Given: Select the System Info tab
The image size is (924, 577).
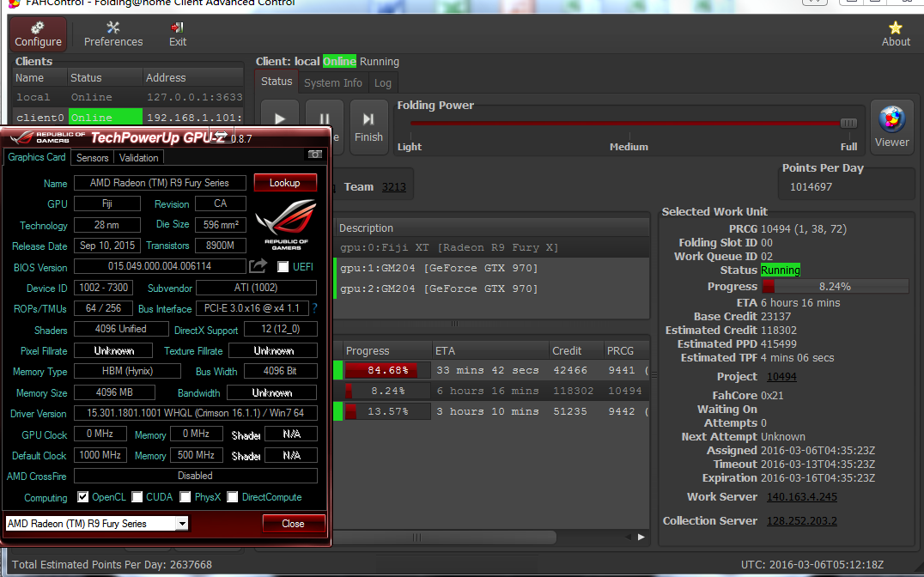Looking at the screenshot, I should (333, 83).
